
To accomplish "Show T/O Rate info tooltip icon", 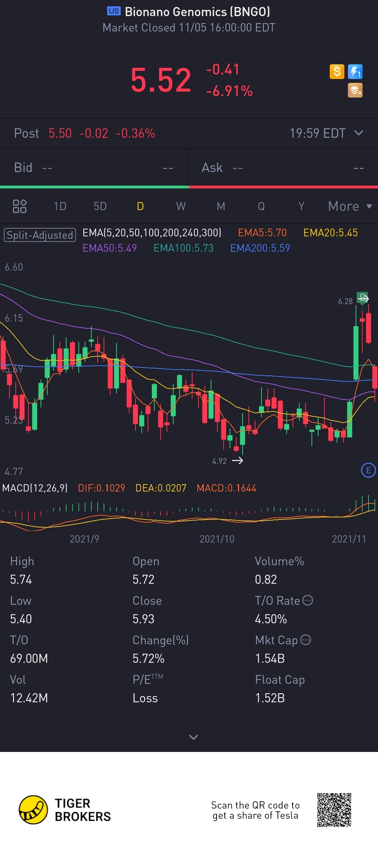I will 308,600.
